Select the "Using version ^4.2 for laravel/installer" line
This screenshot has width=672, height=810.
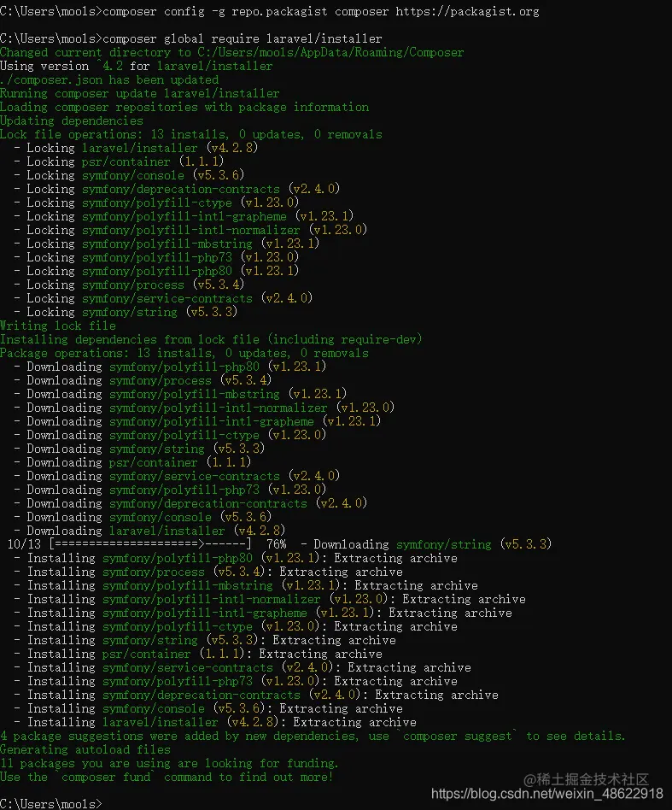point(137,66)
